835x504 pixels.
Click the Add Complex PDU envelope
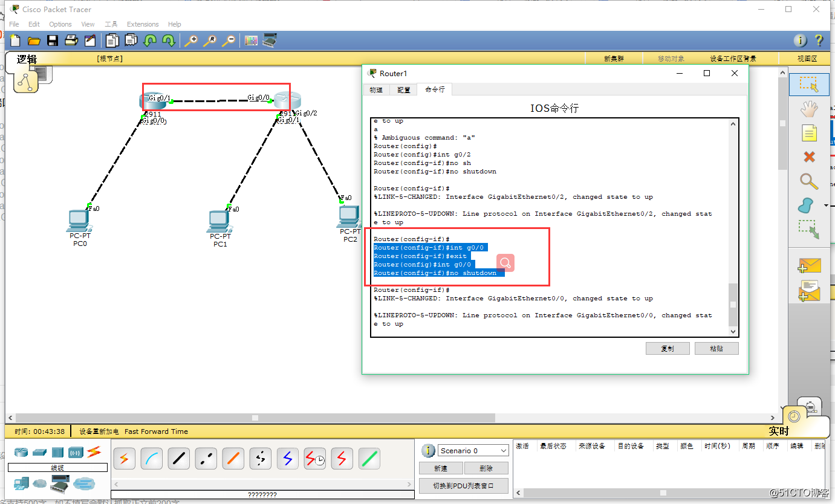(809, 291)
